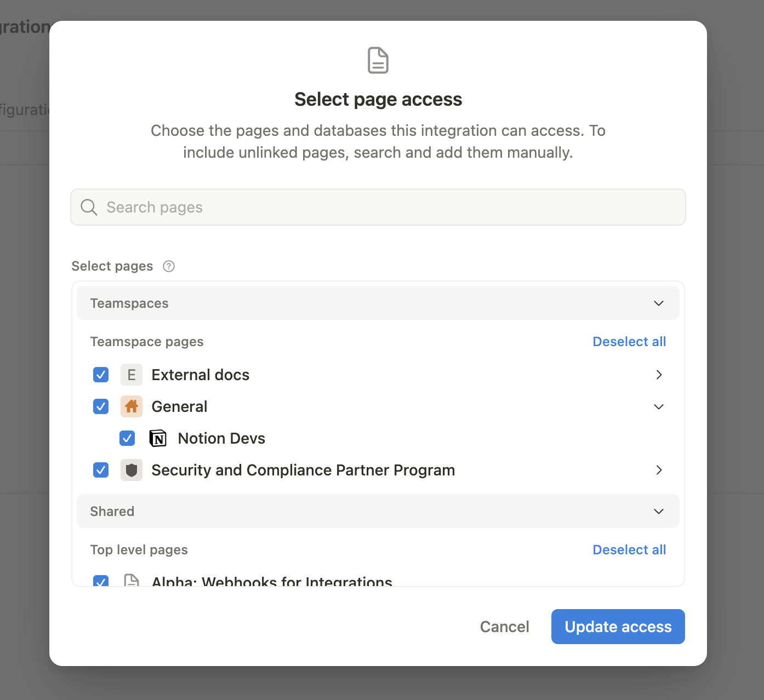Expand Security and Compliance Partner Program subpages
Viewport: 764px width, 700px height.
tap(658, 470)
